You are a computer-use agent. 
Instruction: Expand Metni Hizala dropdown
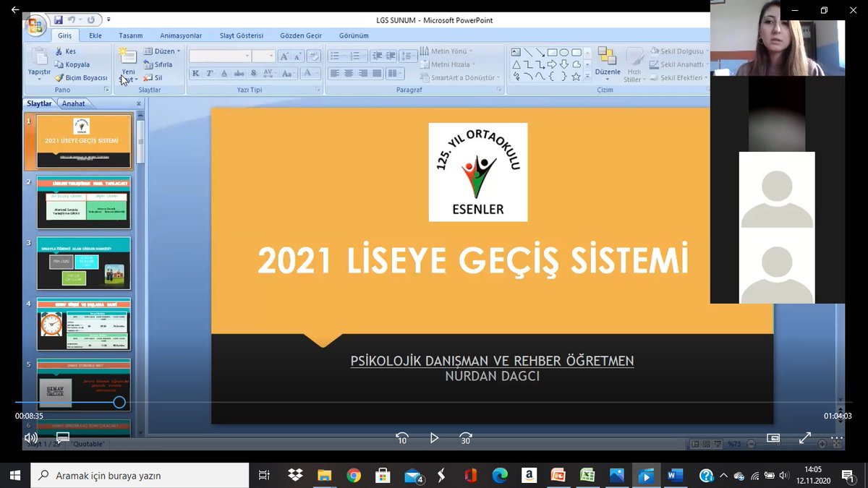tap(447, 64)
